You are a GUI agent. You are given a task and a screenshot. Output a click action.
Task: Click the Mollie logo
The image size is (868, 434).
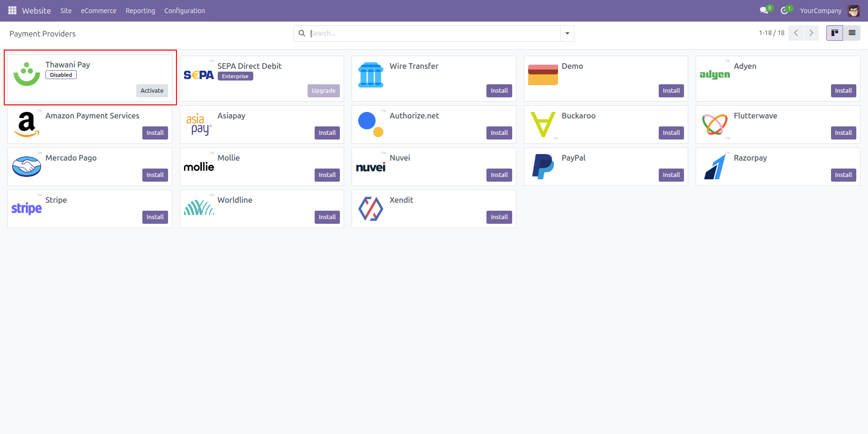(199, 167)
